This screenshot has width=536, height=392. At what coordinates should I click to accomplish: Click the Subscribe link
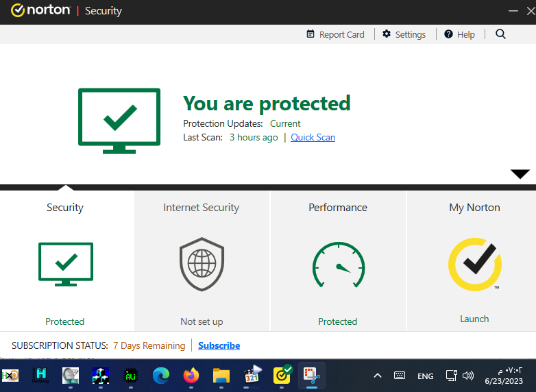219,345
